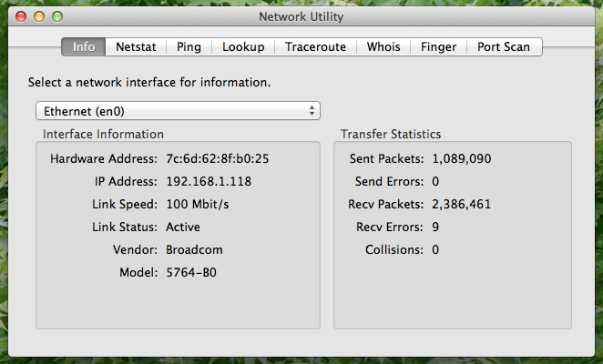Click the Sent Packets count 1,089,090
The width and height of the screenshot is (603, 364).
pyautogui.click(x=462, y=158)
